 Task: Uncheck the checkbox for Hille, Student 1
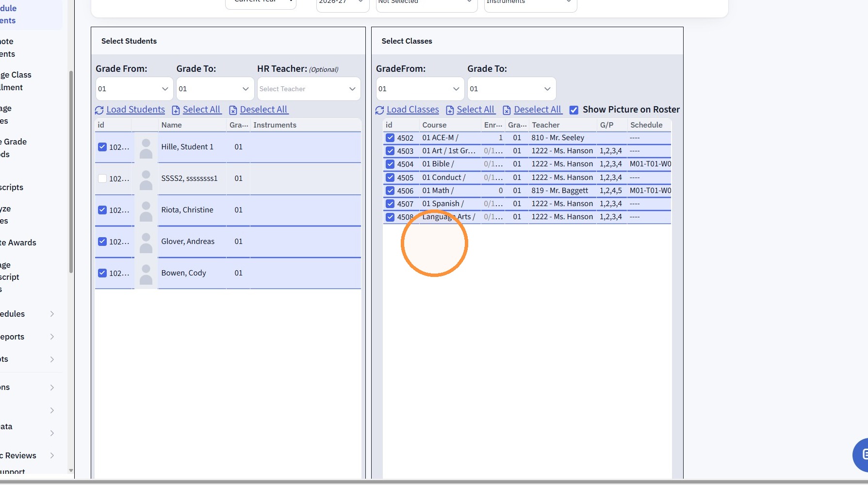pyautogui.click(x=102, y=147)
